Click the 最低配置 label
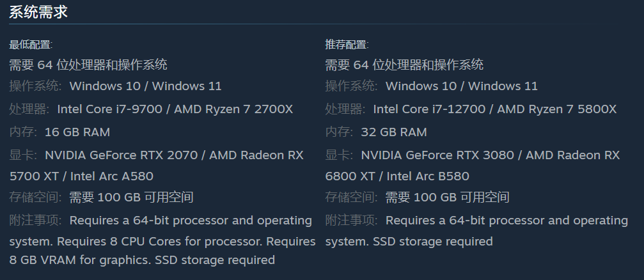The height and width of the screenshot is (280, 644). [30, 44]
